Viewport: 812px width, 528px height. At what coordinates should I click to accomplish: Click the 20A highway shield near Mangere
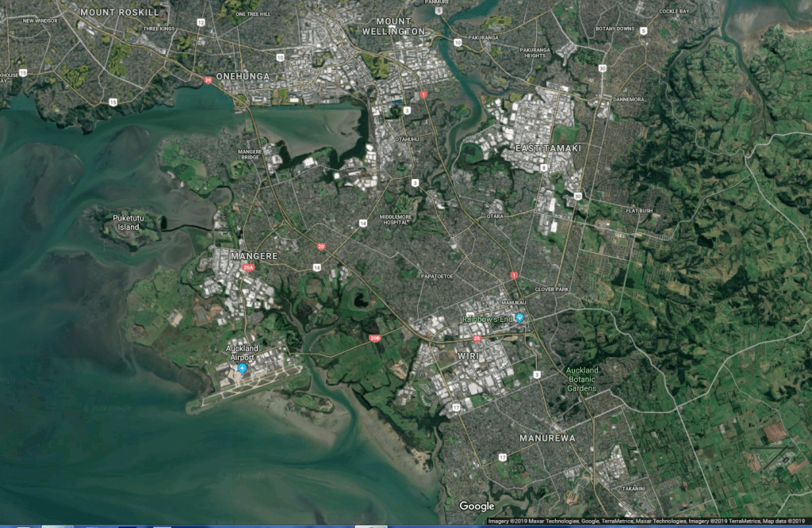(x=249, y=268)
